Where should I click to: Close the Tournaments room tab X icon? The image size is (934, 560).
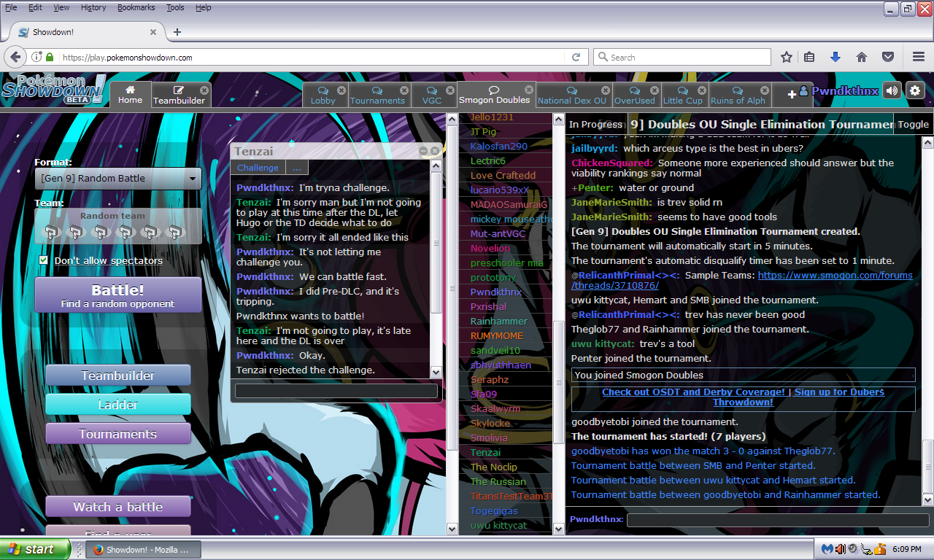tap(403, 90)
